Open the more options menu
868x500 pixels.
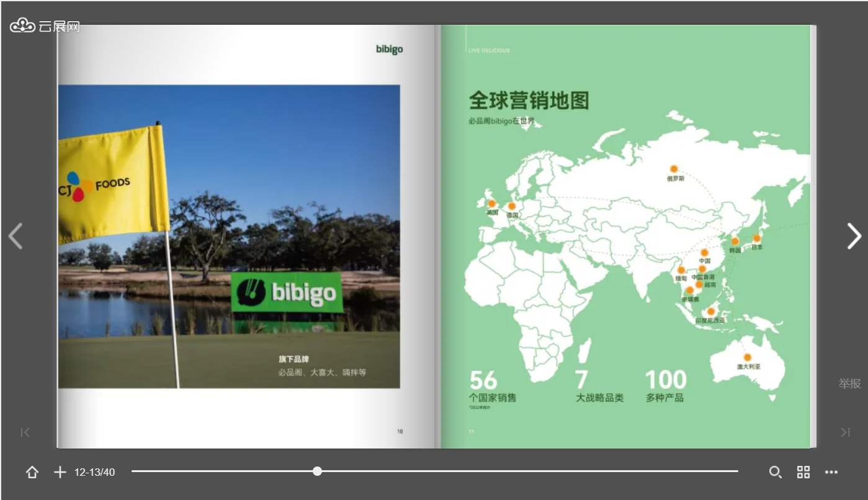coord(831,472)
